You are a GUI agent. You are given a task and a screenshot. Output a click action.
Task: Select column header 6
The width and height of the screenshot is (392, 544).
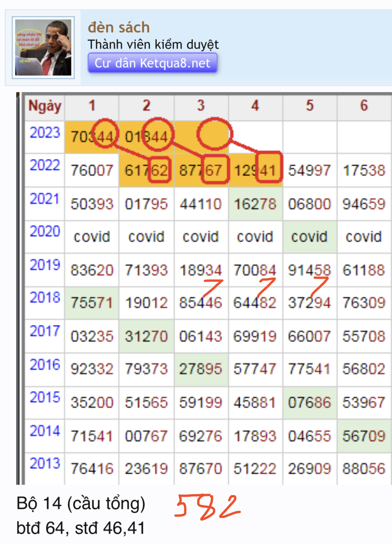[x=364, y=106]
